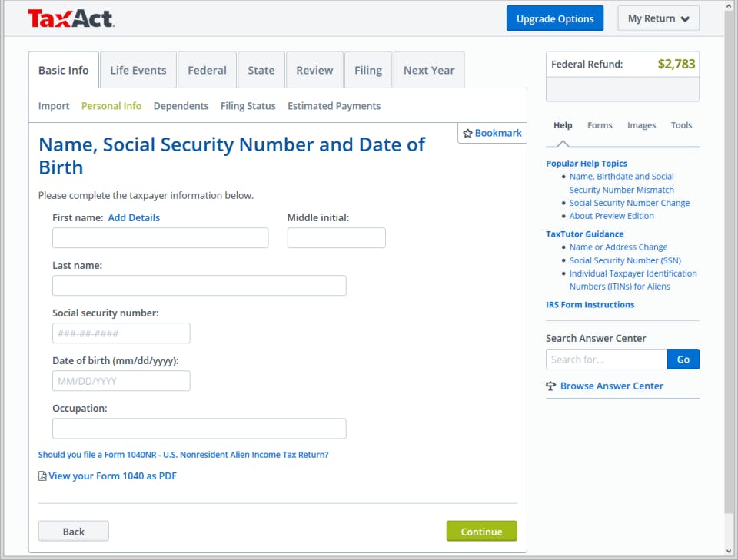Viewport: 738px width, 560px height.
Task: Click the Bookmark star icon
Action: [x=467, y=134]
